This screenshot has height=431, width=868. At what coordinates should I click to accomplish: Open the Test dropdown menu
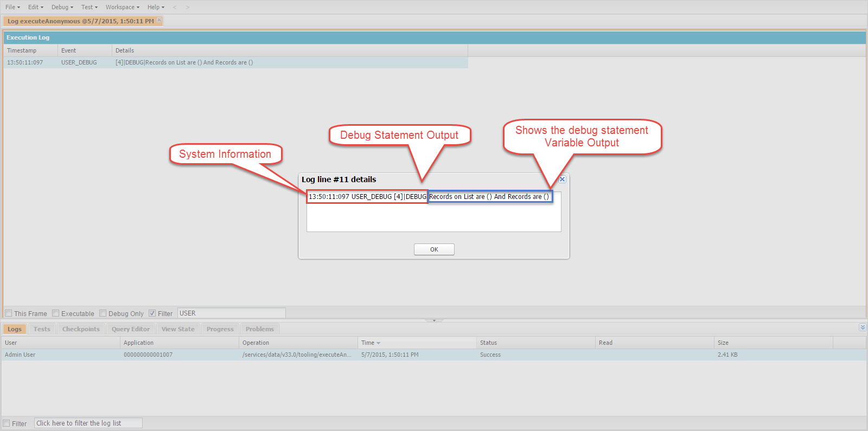(x=90, y=7)
